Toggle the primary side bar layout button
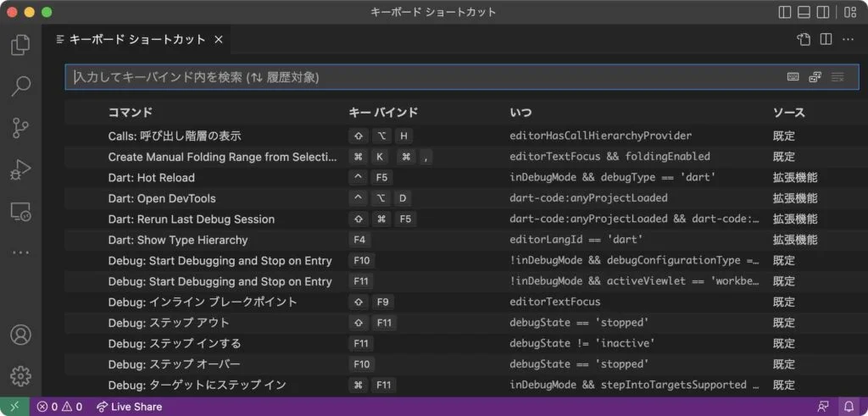Screen dimensions: 868x416 tap(784, 12)
